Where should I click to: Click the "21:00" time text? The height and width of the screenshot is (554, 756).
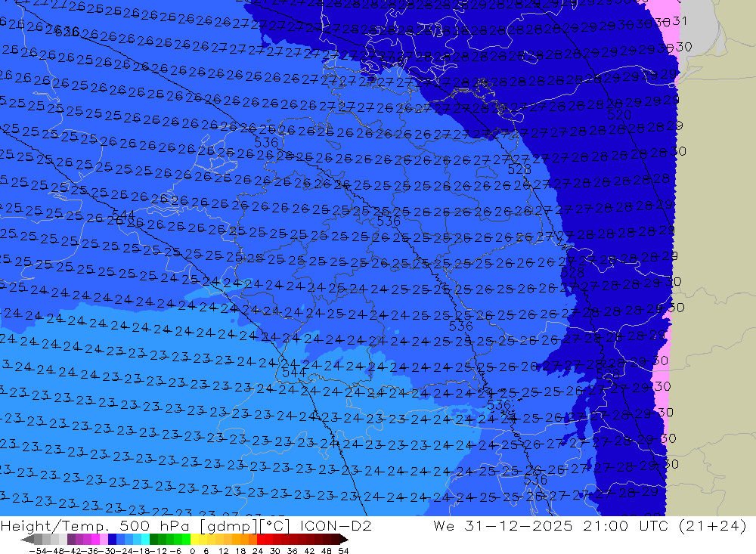pos(605,525)
